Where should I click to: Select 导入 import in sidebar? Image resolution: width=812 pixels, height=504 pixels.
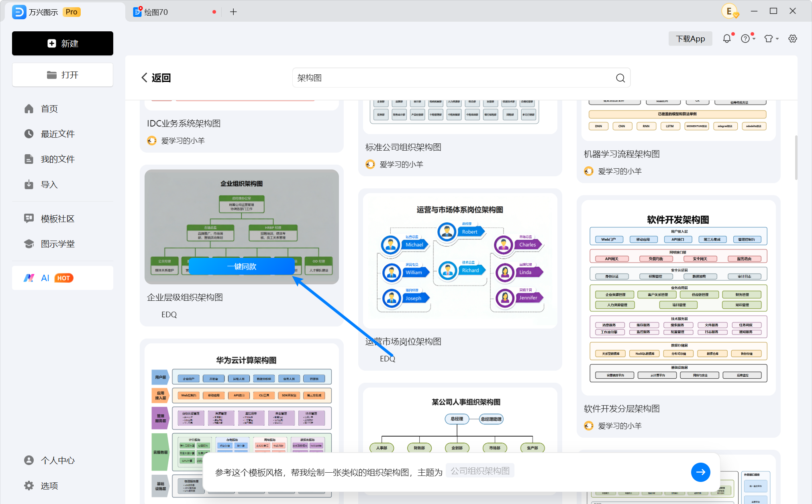63,184
